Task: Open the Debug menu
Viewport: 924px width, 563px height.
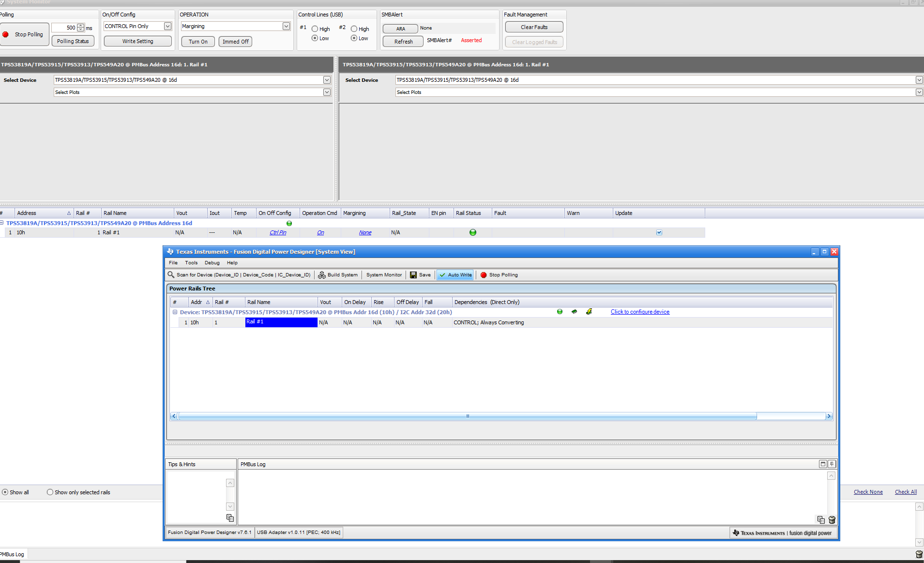Action: click(212, 263)
